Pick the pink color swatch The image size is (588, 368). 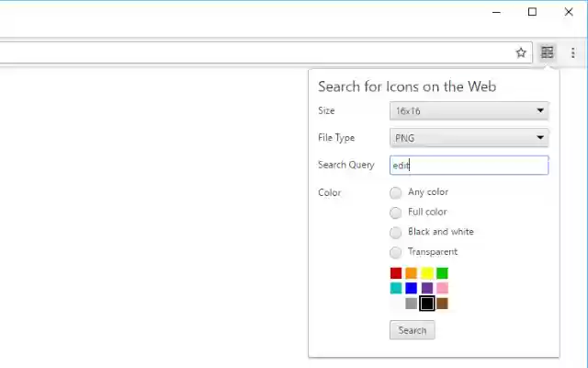[x=442, y=288]
